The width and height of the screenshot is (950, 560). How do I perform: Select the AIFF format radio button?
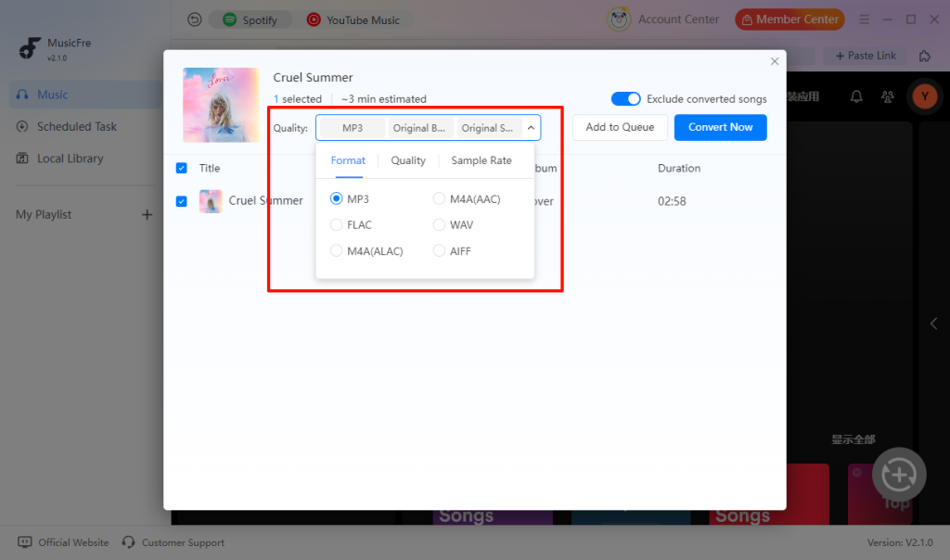pos(439,250)
